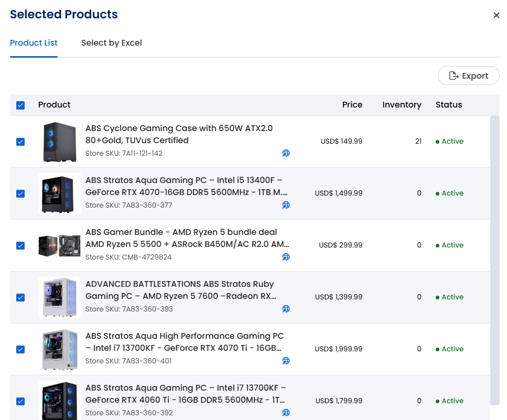
Task: Open Stratos Aqua High Performance thumbnail
Action: pos(59,350)
